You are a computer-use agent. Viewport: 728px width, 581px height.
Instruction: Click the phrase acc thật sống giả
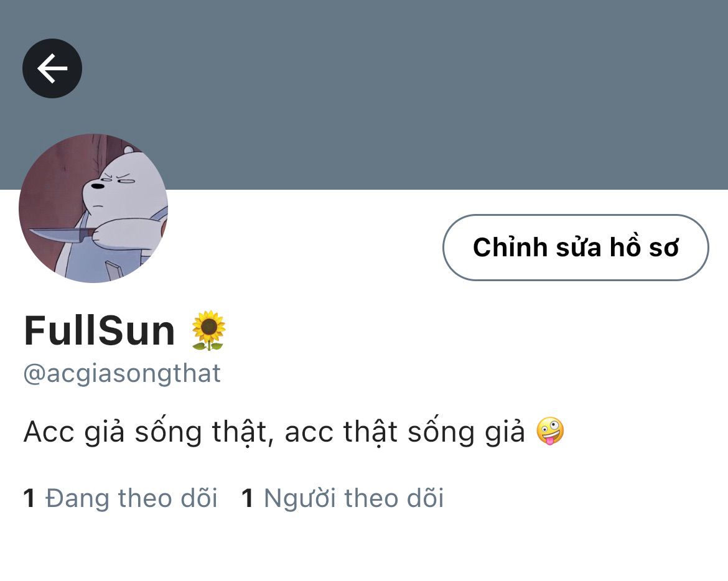pyautogui.click(x=405, y=432)
